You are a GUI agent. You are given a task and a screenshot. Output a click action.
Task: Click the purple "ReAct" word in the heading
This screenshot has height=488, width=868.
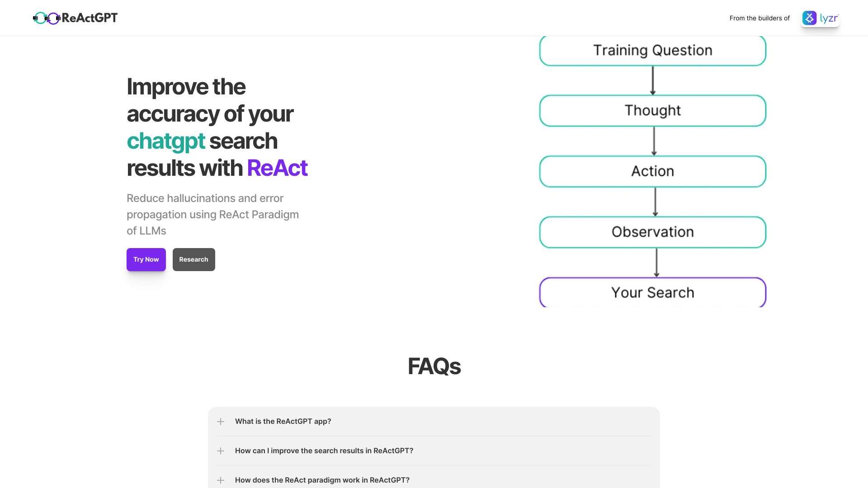277,168
